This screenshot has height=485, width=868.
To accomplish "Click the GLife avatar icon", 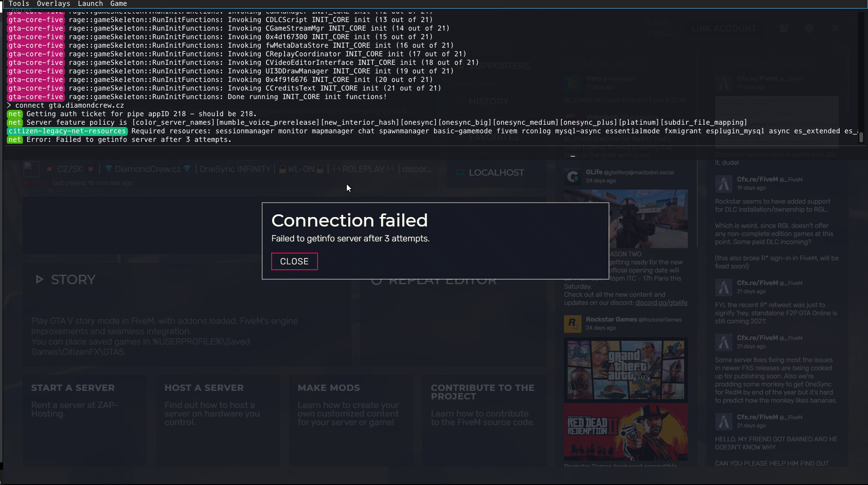I will (x=573, y=177).
